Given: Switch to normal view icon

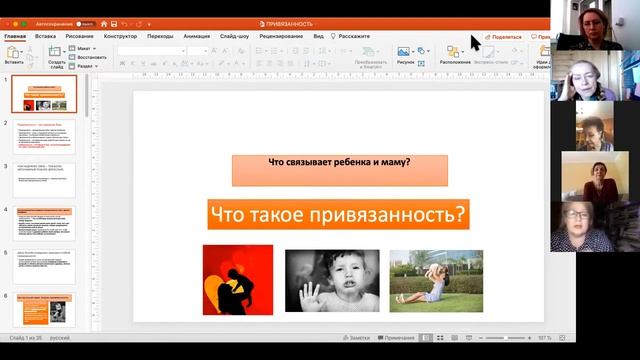Looking at the screenshot, I should [426, 338].
